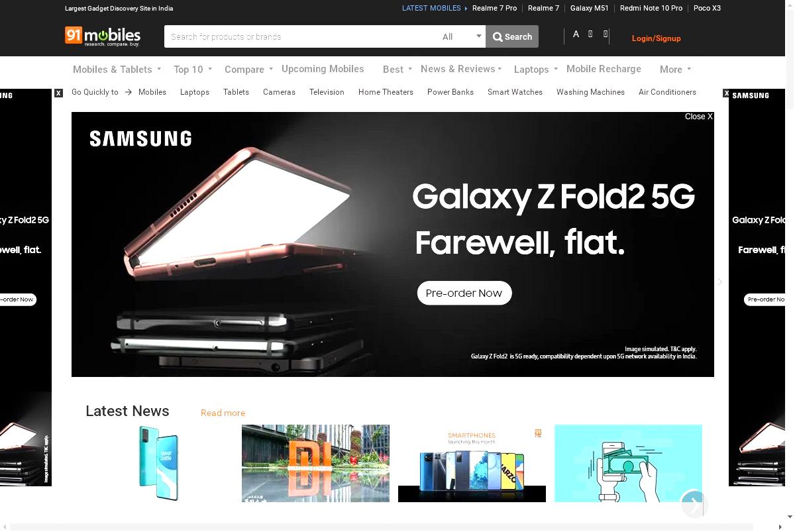Expand the Top 10 menu

[193, 69]
